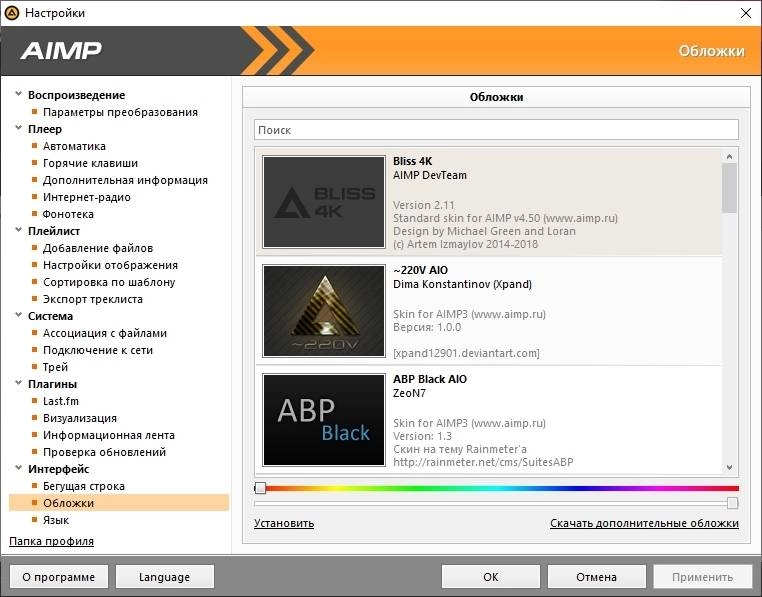Open Добавление файлов settings page

tap(98, 248)
